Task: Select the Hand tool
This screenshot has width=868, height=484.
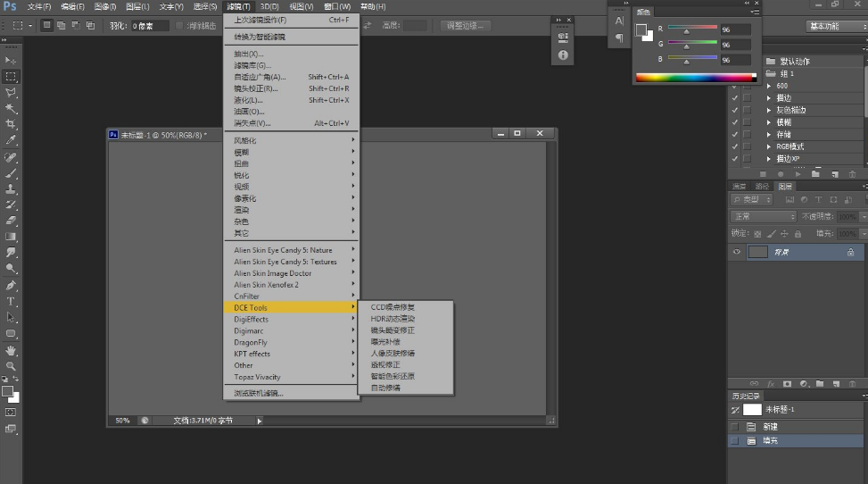Action: 12,349
